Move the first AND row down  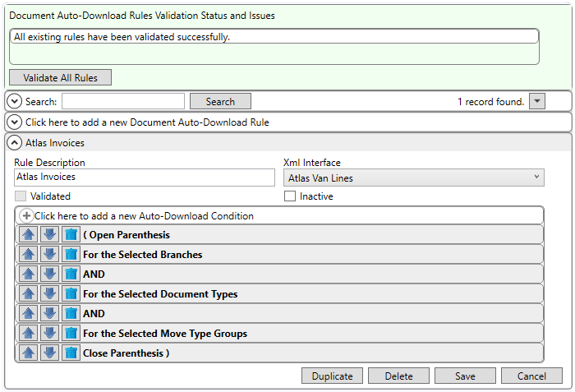(x=49, y=274)
